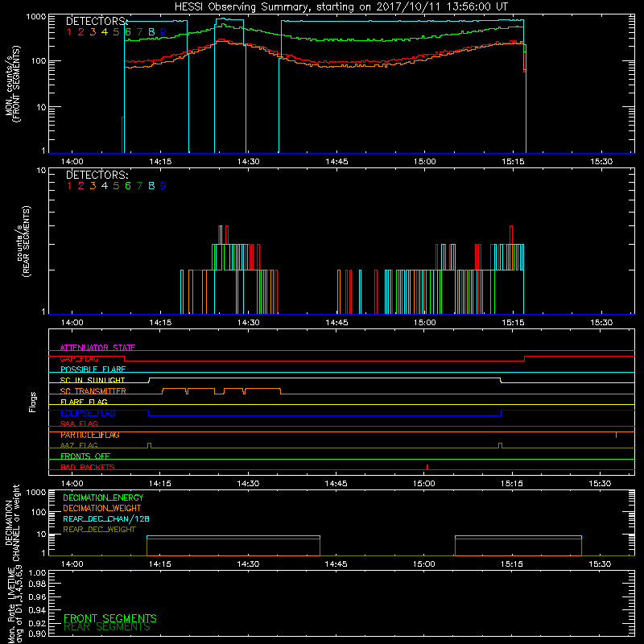Select detector 2 in front segments legend
The width and height of the screenshot is (644, 644).
[x=81, y=32]
